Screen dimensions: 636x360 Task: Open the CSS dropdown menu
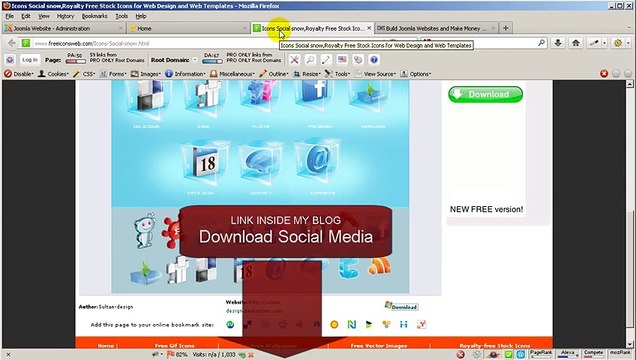point(84,74)
